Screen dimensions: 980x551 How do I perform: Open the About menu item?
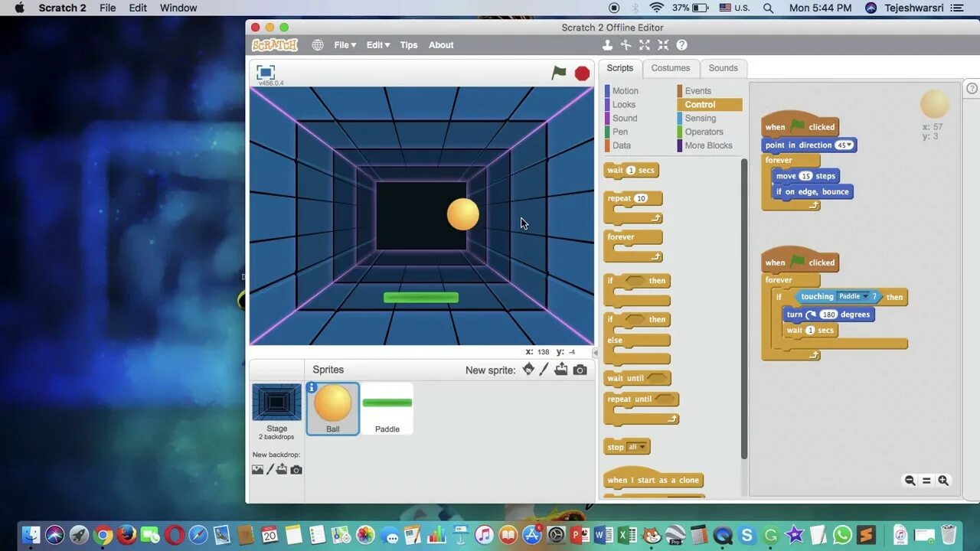click(441, 45)
